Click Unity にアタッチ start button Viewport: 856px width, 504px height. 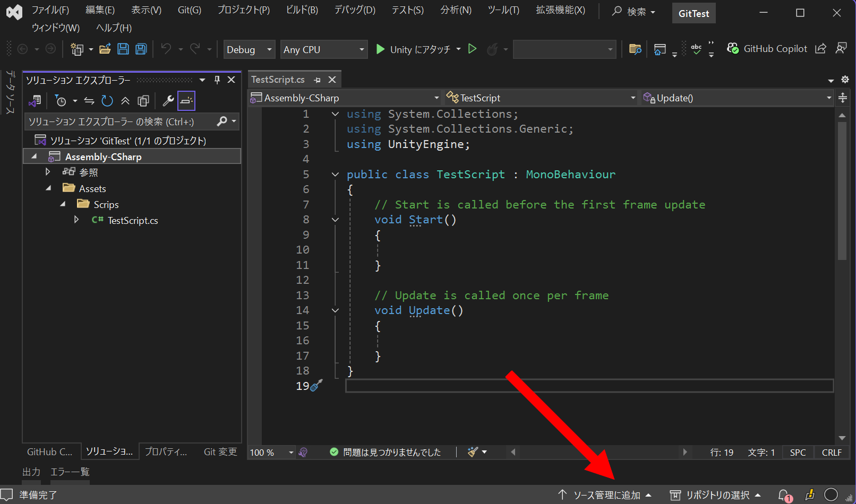[414, 49]
